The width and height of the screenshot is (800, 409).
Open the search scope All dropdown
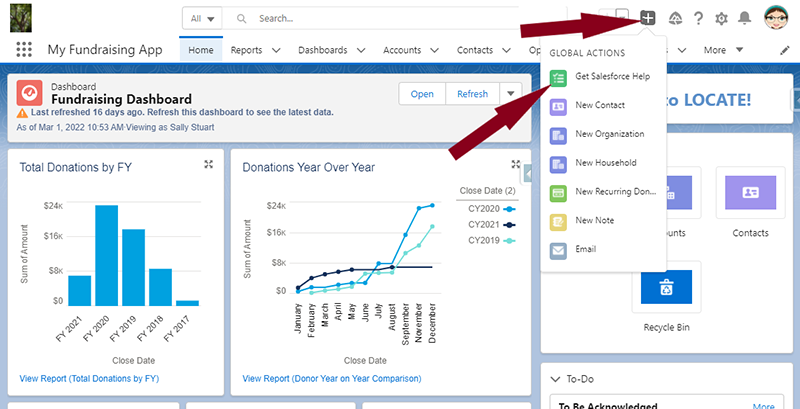pyautogui.click(x=202, y=19)
